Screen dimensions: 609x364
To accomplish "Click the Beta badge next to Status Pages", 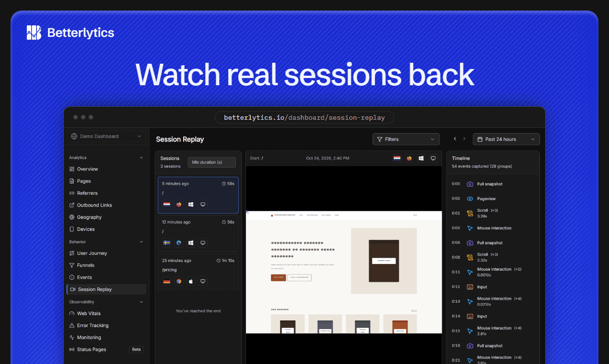I will (x=137, y=349).
